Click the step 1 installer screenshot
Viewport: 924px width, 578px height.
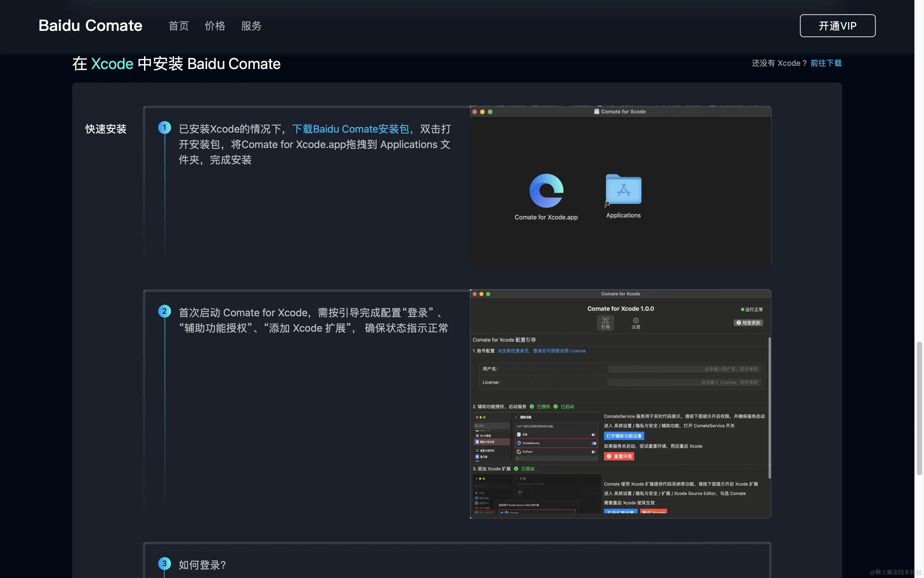point(620,186)
